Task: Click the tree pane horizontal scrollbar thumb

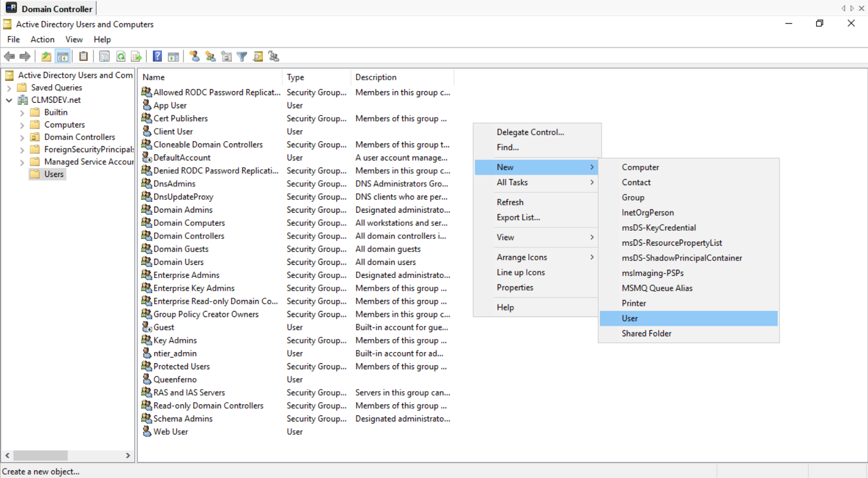Action: [41, 455]
